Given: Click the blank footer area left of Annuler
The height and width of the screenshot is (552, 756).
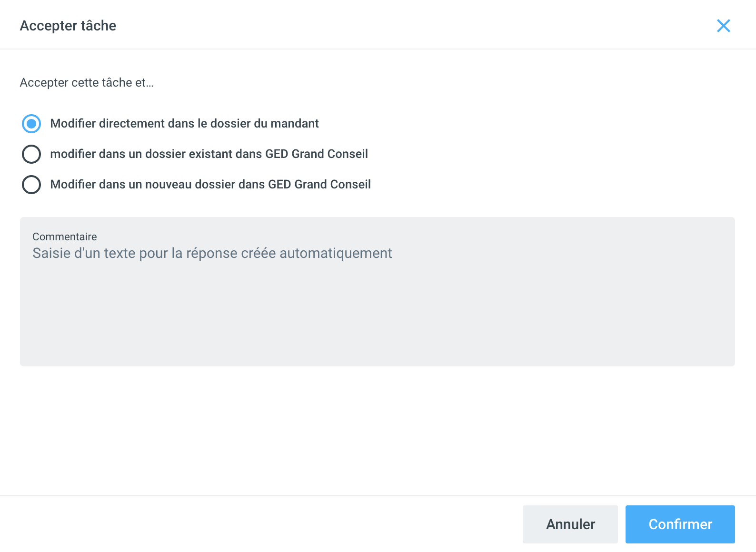Looking at the screenshot, I should click(262, 524).
